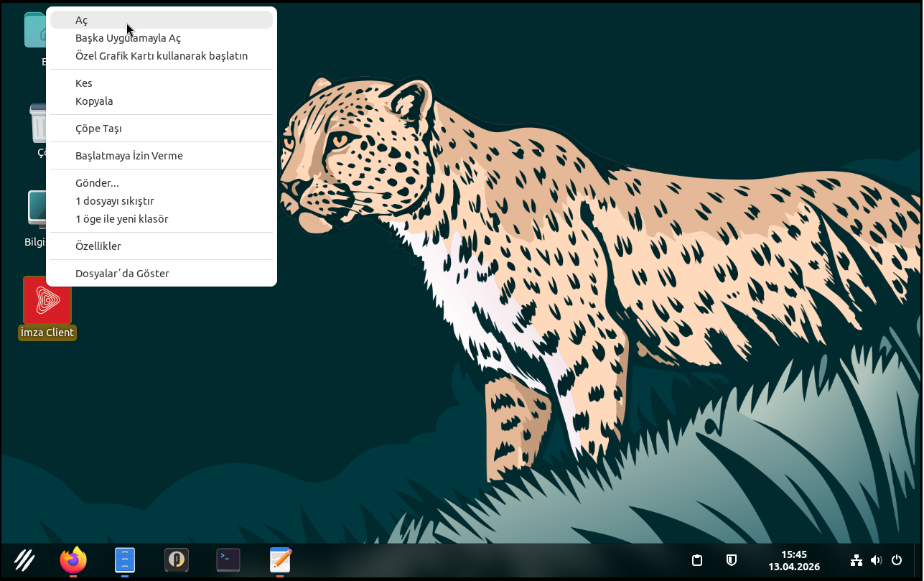
Task: Choose "Dosyalar'da Göster" menu entry
Action: tap(162, 274)
